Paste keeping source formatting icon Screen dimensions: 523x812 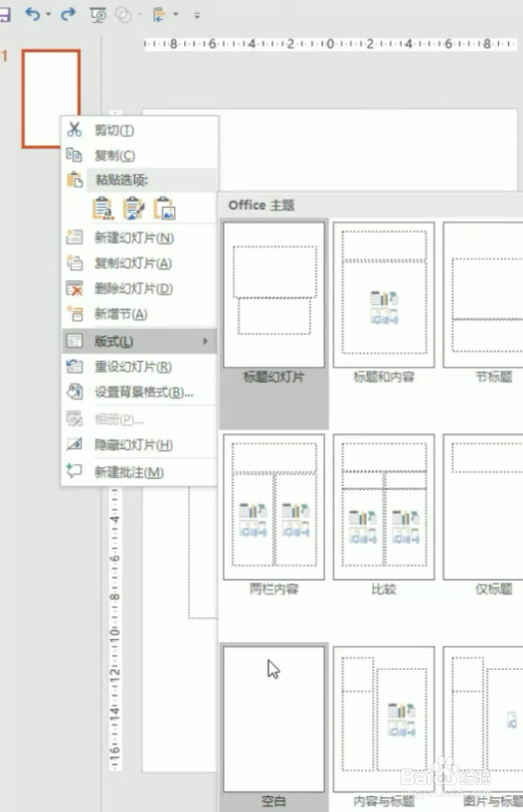coord(133,208)
